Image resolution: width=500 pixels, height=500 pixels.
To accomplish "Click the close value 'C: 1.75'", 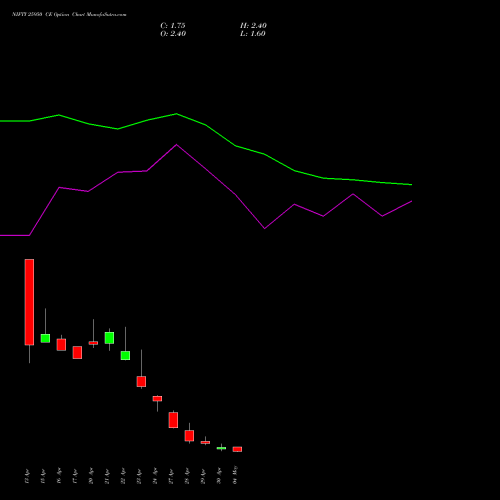I will pos(173,25).
